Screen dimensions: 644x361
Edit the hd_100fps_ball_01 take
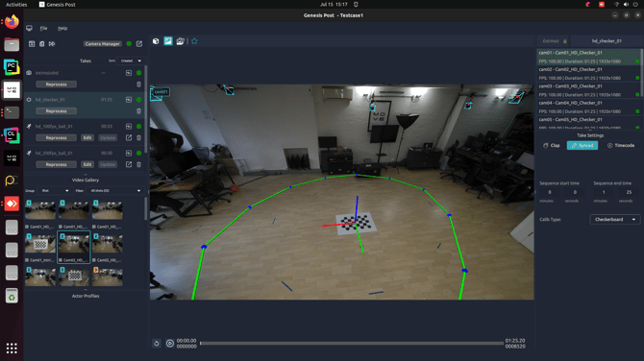[x=87, y=137]
